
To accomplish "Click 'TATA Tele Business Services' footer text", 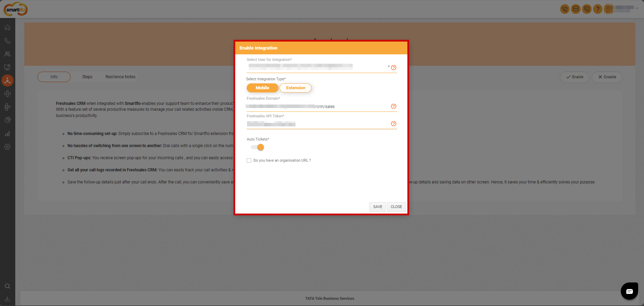I will tap(330, 298).
